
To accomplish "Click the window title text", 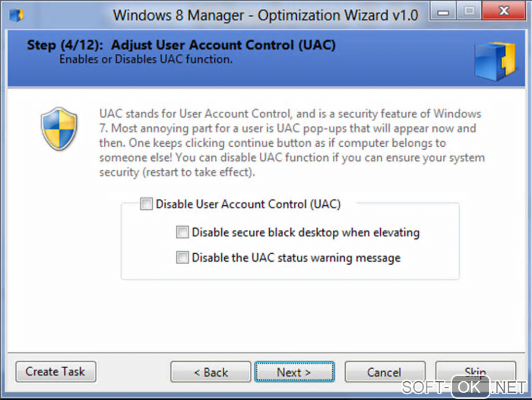I will click(265, 15).
